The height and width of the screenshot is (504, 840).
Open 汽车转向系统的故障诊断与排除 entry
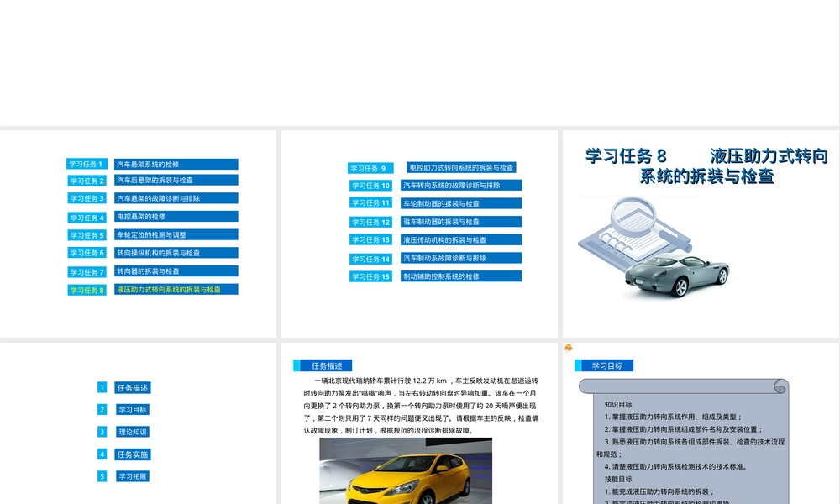[x=460, y=186]
